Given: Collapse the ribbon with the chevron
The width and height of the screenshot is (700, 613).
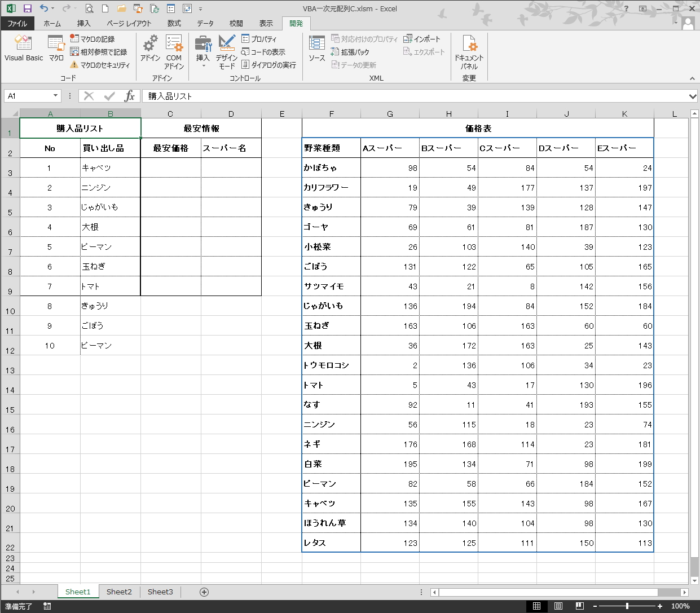Looking at the screenshot, I should [x=692, y=78].
